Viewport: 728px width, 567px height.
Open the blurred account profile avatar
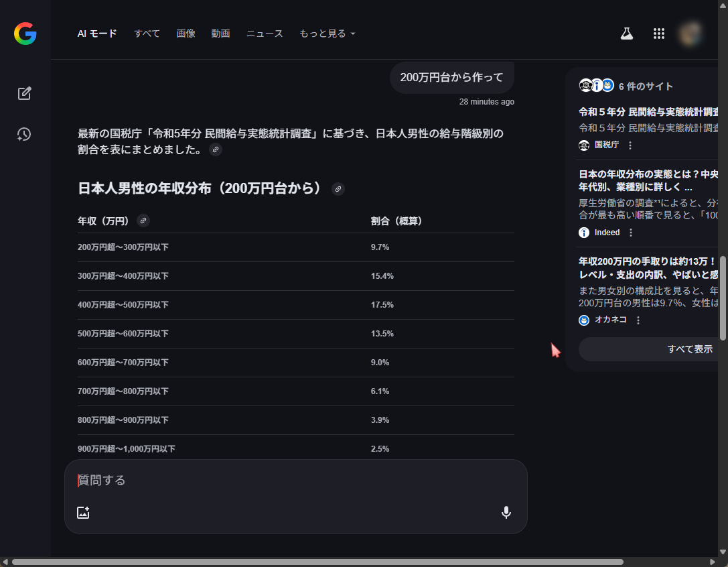point(690,33)
